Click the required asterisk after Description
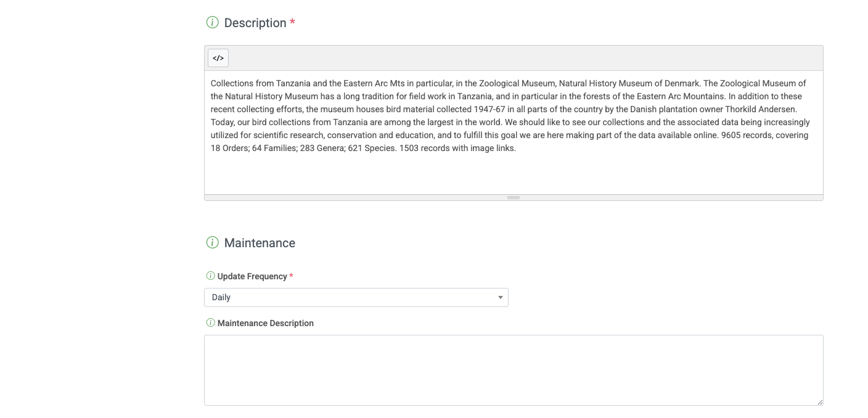868x418 pixels. (292, 20)
